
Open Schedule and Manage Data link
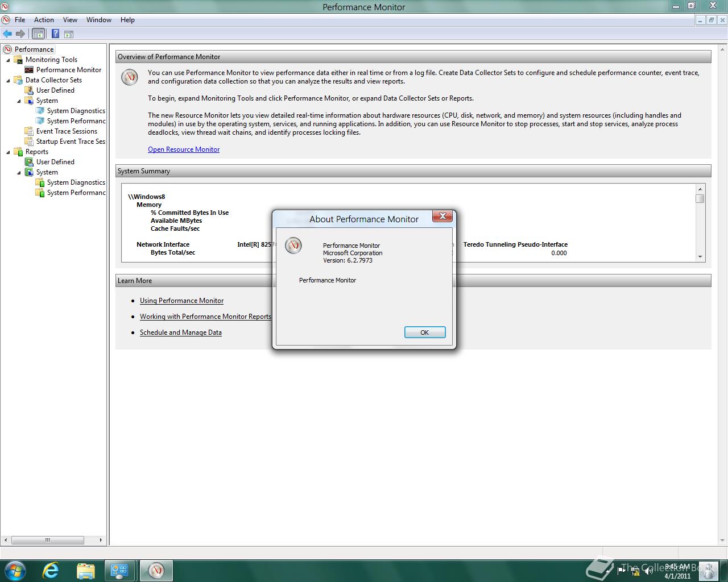(x=181, y=332)
